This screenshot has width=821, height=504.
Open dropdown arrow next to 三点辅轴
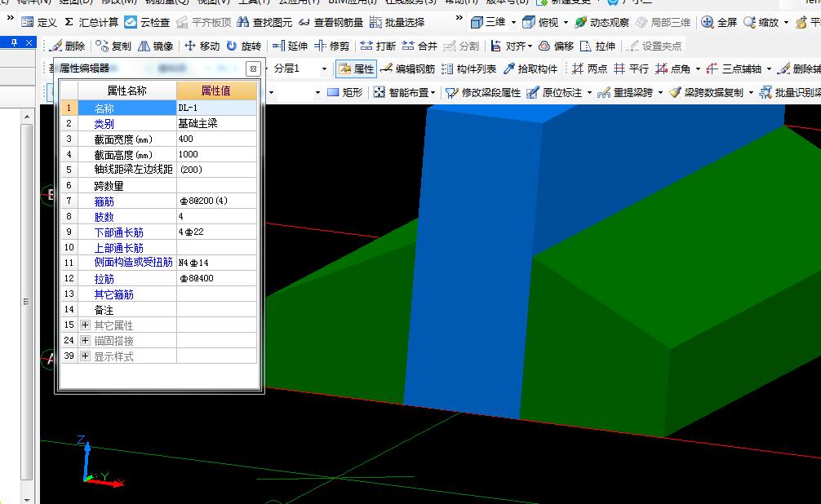tap(769, 69)
